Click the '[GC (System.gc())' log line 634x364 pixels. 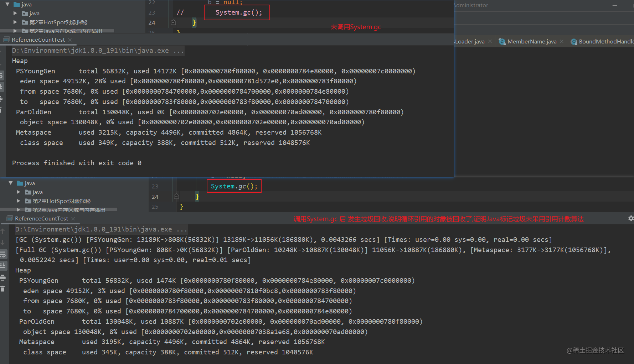[x=284, y=240]
